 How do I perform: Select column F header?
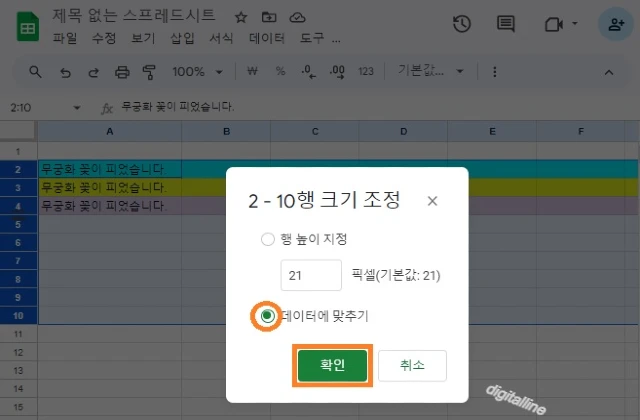(x=580, y=131)
